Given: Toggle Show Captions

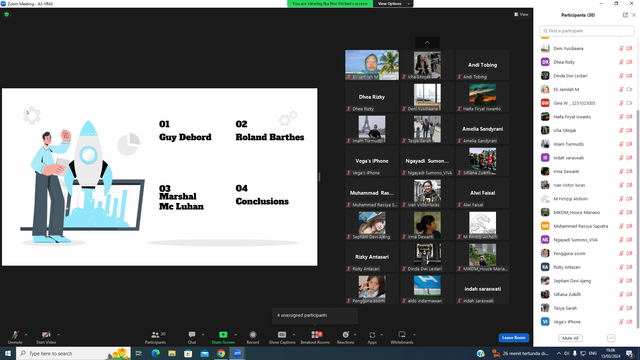Looking at the screenshot, I should [x=282, y=335].
